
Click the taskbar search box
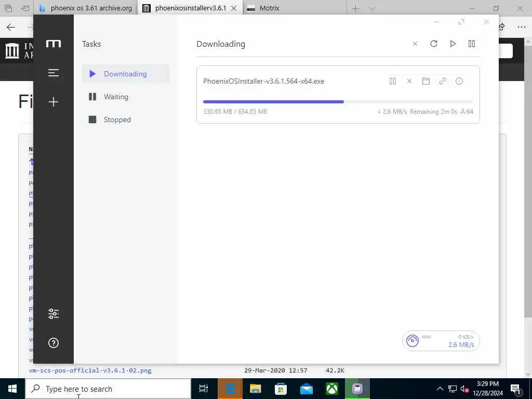(108, 389)
